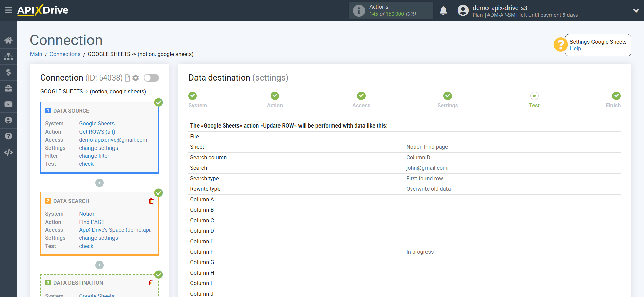The image size is (644, 297).
Task: Delete the Data Search block
Action: 151,201
